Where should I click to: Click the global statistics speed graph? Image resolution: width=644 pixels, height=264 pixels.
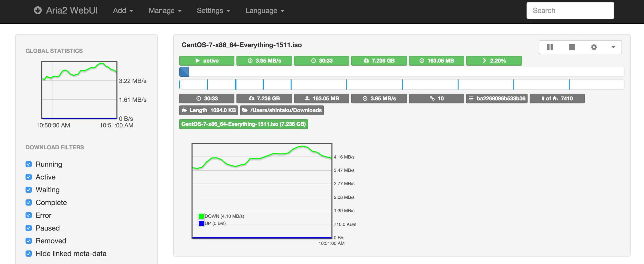point(79,90)
